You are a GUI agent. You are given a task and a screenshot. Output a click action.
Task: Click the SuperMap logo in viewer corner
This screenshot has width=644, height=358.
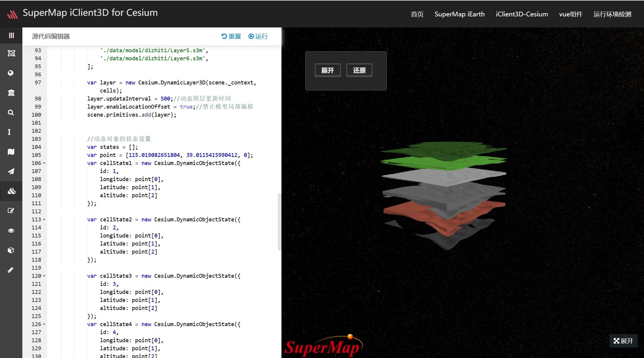click(323, 345)
